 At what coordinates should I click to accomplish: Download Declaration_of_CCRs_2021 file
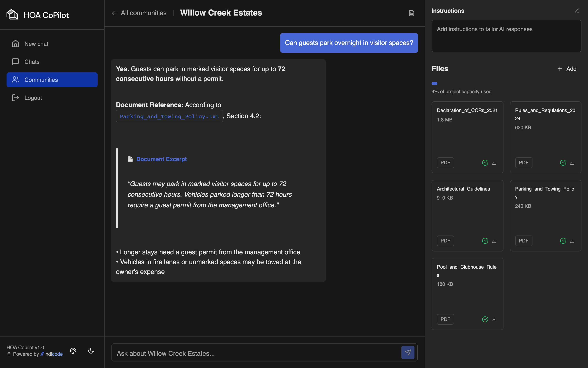coord(494,163)
